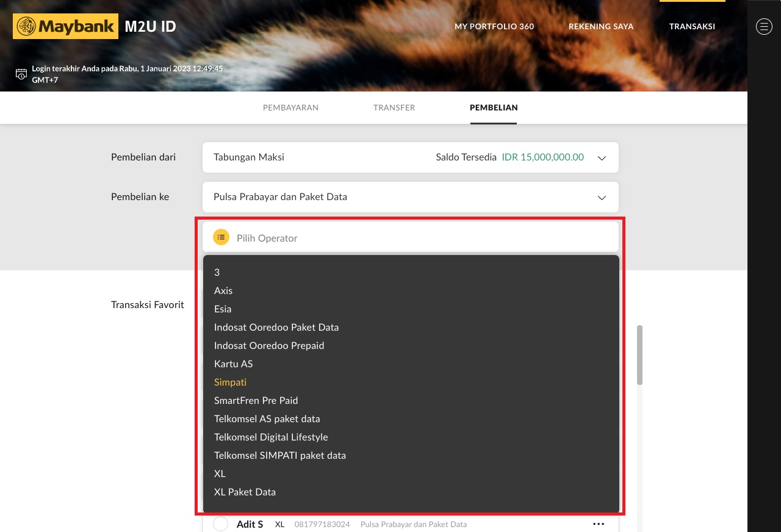Open the hamburger menu icon
The height and width of the screenshot is (532, 781).
tap(764, 26)
